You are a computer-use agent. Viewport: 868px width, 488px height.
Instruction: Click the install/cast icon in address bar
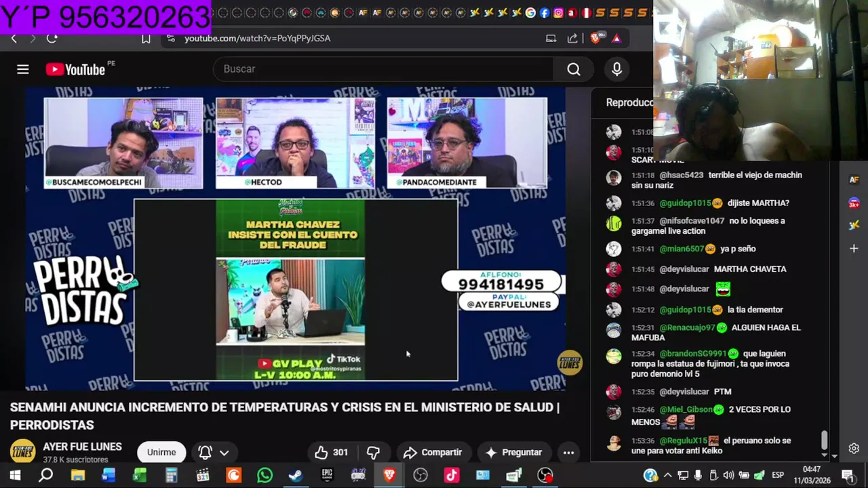tap(551, 39)
